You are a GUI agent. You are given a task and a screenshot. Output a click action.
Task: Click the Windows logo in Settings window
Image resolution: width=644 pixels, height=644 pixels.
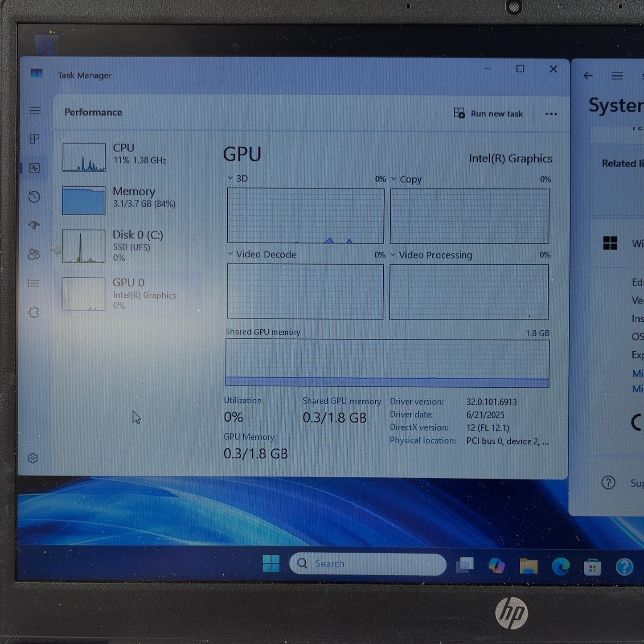610,243
